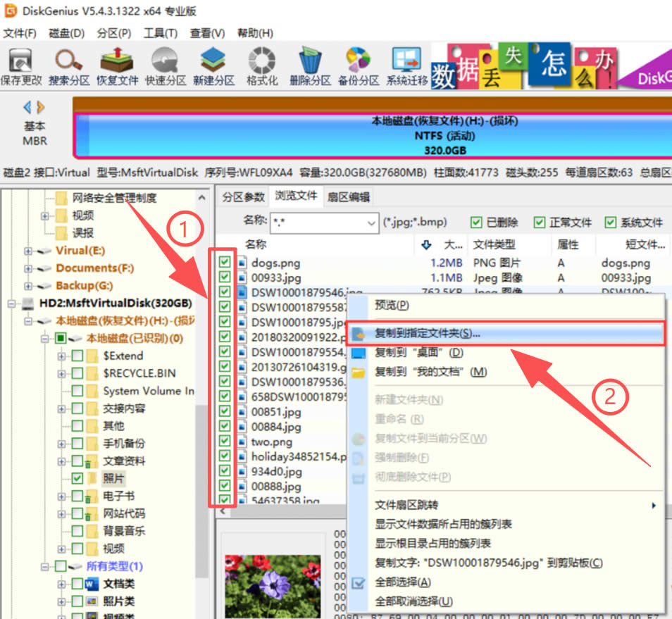Click the 新建分区 icon
The image size is (672, 619).
coord(213,68)
